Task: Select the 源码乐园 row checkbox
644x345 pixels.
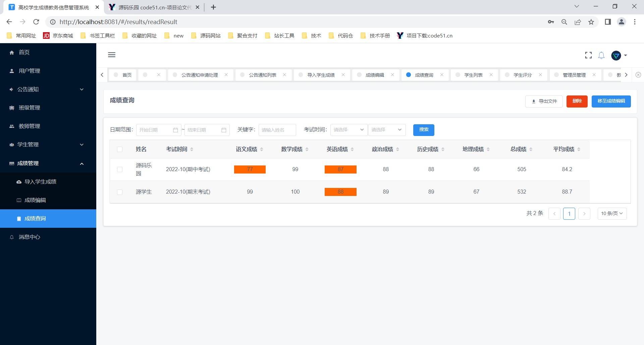Action: [x=120, y=169]
